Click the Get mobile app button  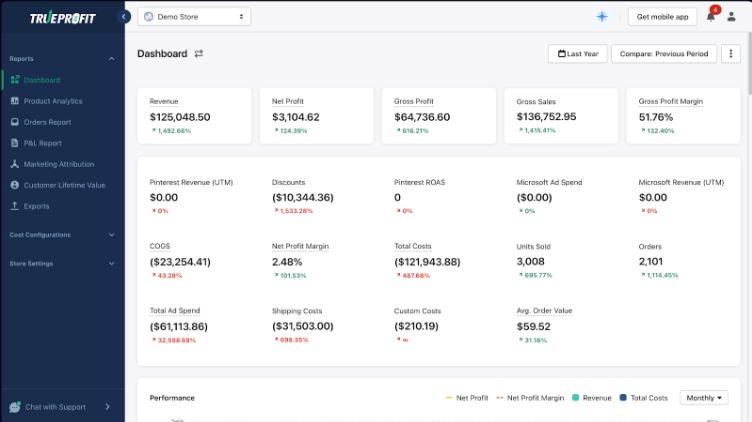pyautogui.click(x=662, y=16)
